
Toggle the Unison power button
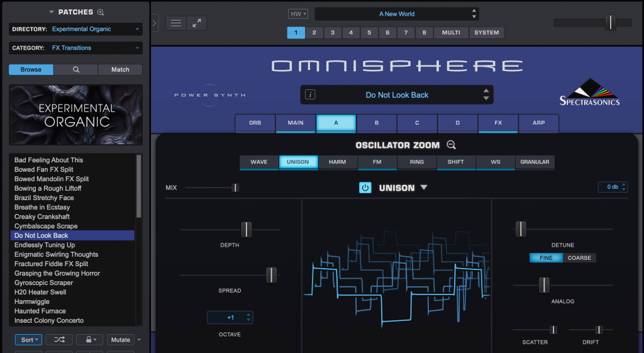click(x=365, y=188)
